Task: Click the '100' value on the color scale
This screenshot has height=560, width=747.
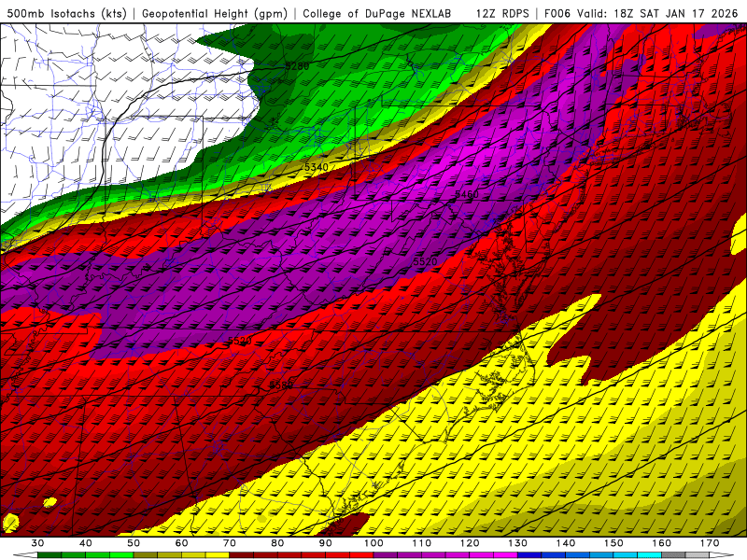Action: tap(373, 543)
